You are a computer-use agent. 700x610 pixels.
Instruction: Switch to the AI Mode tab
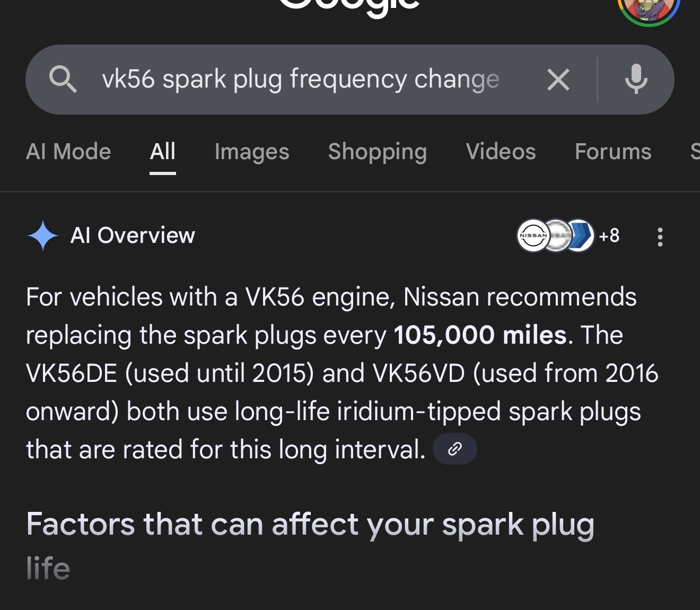68,152
